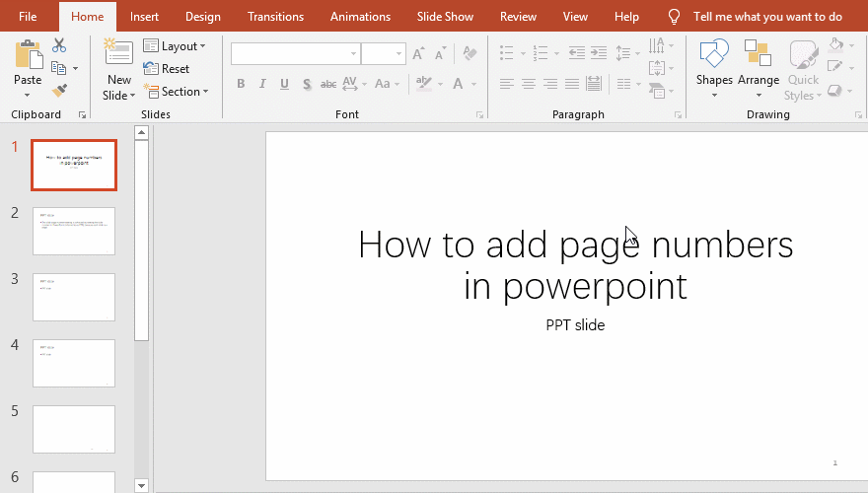Image resolution: width=868 pixels, height=493 pixels.
Task: Click the Paste clipboard icon
Action: (x=29, y=55)
